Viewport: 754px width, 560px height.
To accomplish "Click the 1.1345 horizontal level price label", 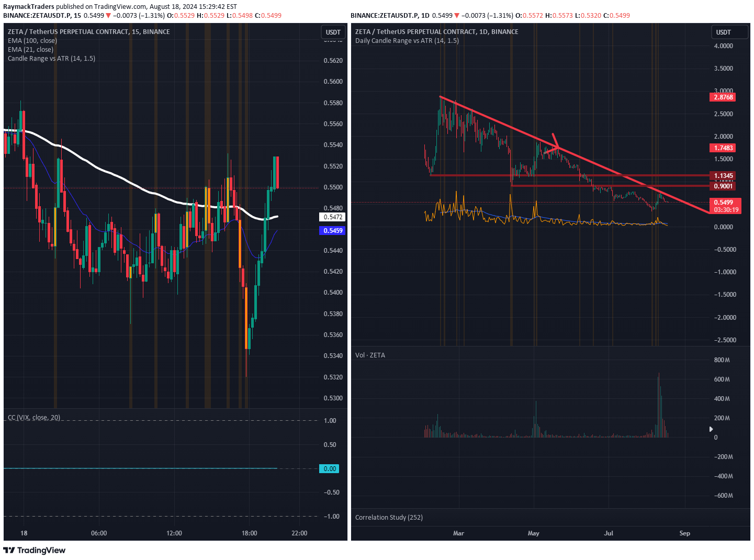I will 723,176.
